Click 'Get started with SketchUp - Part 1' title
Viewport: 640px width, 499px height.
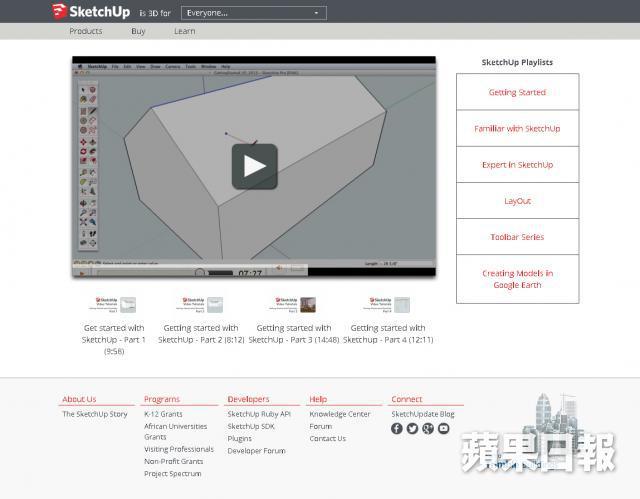coord(114,339)
